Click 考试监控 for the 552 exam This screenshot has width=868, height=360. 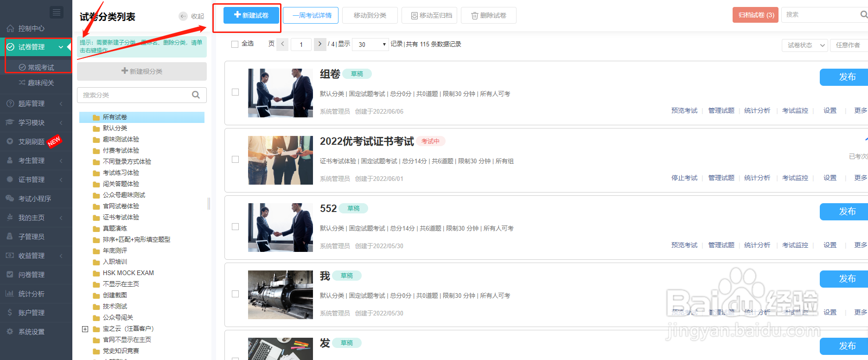pos(795,245)
